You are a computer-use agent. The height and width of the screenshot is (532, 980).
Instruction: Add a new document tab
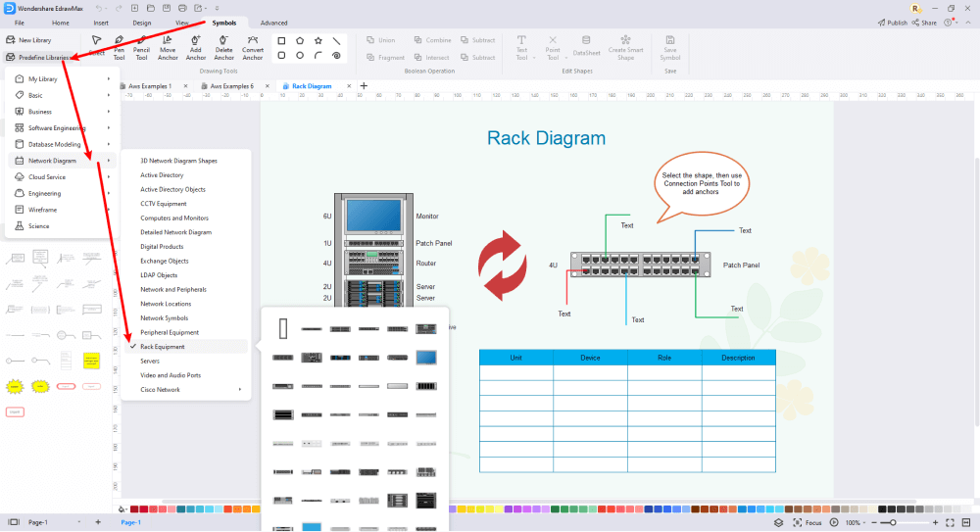click(x=364, y=85)
